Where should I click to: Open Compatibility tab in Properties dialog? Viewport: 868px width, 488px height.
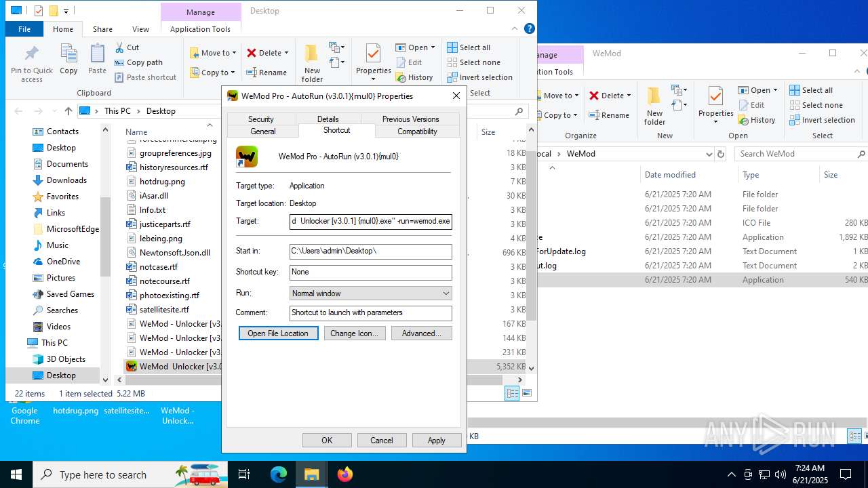pyautogui.click(x=417, y=131)
